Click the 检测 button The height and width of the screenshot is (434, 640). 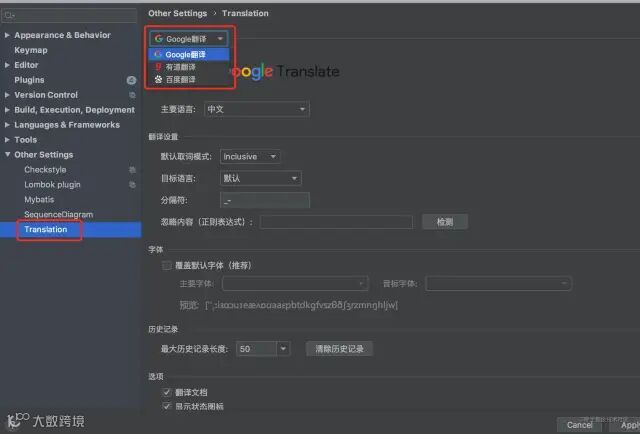tap(445, 222)
